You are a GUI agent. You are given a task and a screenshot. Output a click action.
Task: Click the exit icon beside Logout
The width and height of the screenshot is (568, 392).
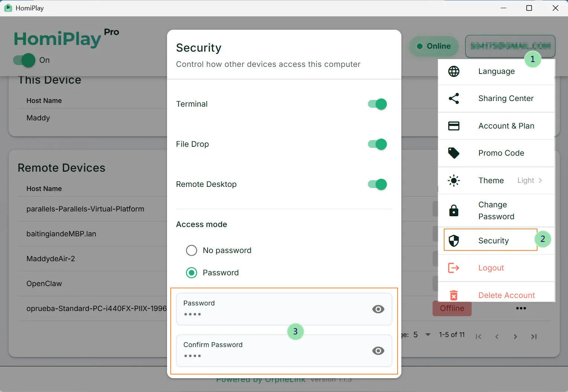[454, 268]
